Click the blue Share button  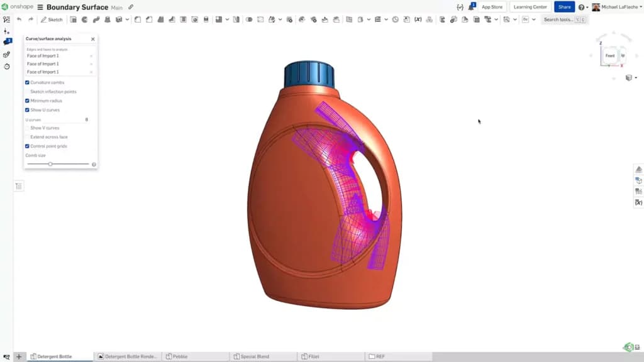[x=564, y=7]
